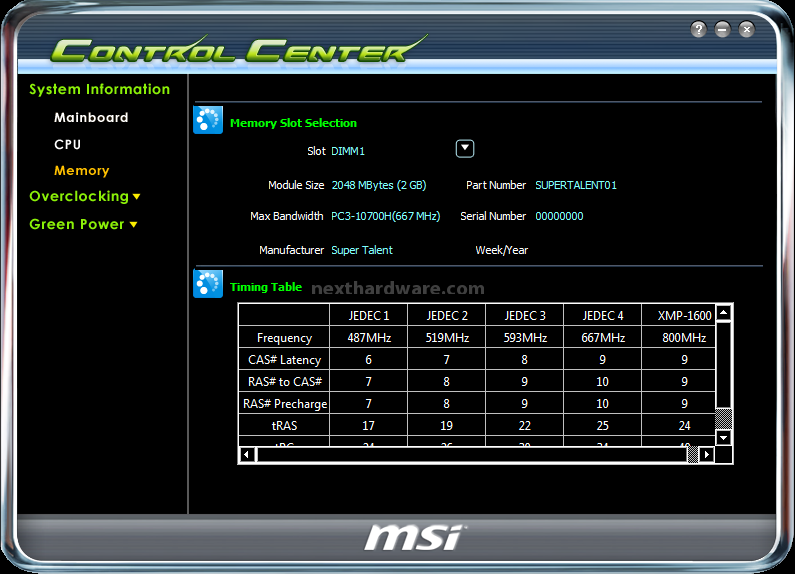Click the DIMM1 slot value
This screenshot has height=574, width=795.
click(x=348, y=151)
